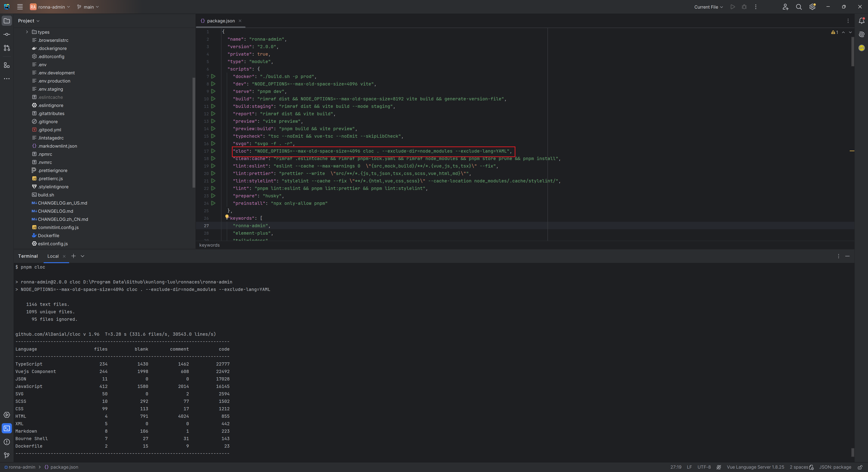Screen dimensions: 868x472
Task: Click the warning stripe marker in scrollbar
Action: [x=852, y=151]
